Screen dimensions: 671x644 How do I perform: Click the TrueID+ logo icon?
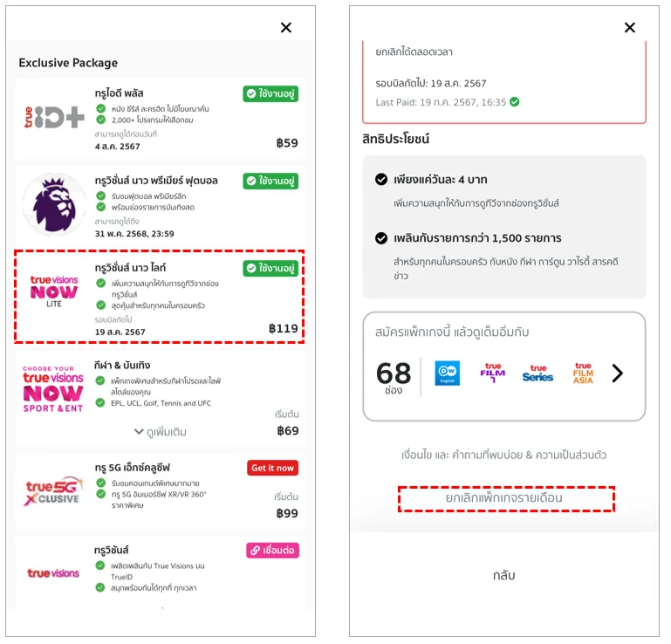[x=54, y=118]
